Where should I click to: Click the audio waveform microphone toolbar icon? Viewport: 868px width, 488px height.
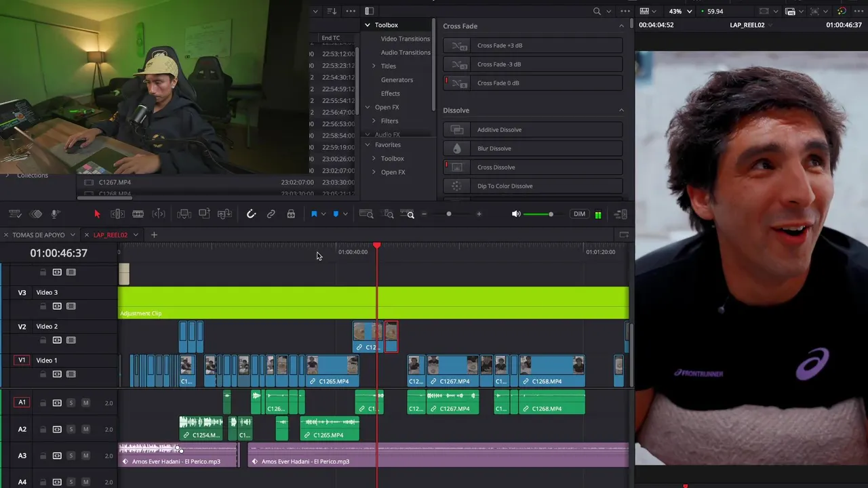pos(56,214)
